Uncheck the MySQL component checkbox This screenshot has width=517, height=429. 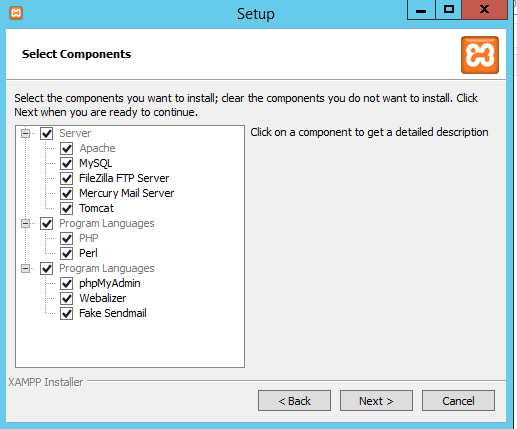[67, 163]
